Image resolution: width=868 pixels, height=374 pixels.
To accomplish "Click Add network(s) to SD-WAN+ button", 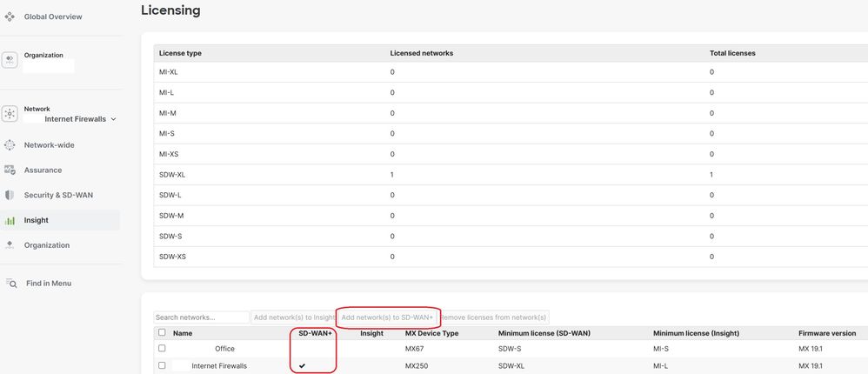I will click(387, 317).
